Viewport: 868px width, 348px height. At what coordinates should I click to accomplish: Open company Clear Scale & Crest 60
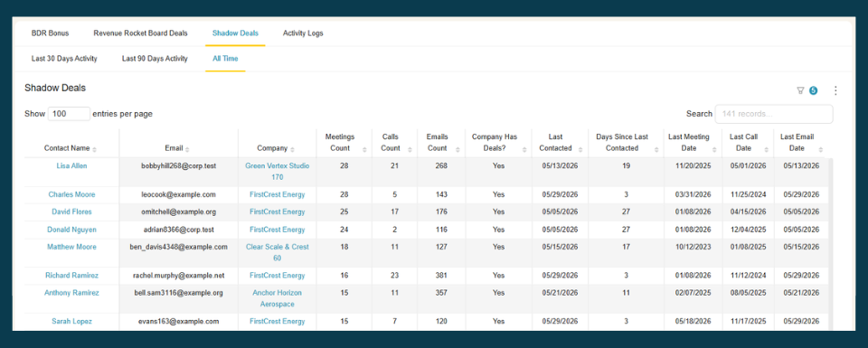(278, 253)
